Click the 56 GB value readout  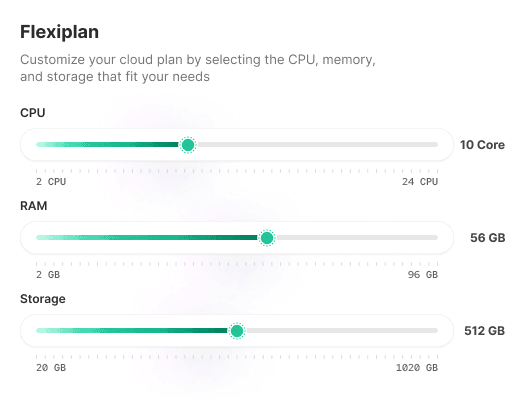coord(488,238)
